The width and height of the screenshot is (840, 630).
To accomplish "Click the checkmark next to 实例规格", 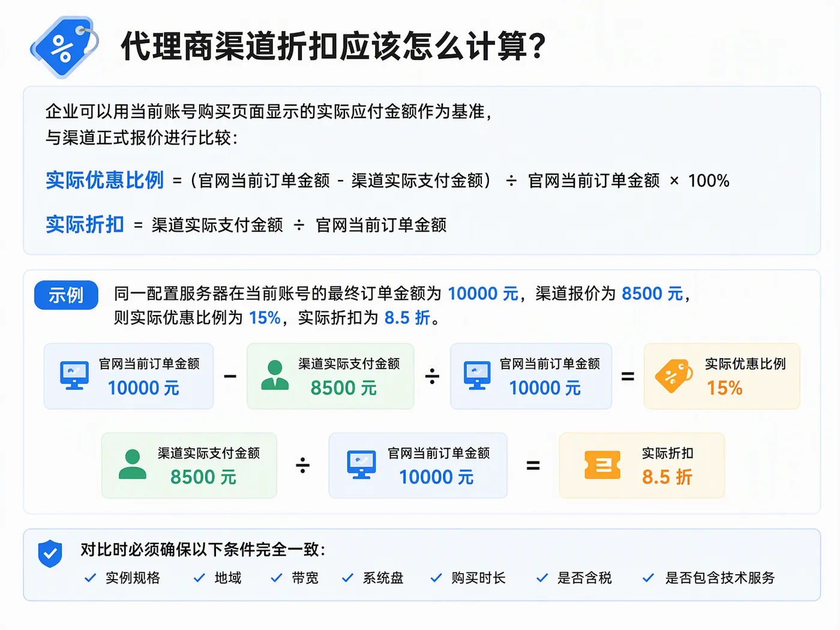I will (x=91, y=578).
